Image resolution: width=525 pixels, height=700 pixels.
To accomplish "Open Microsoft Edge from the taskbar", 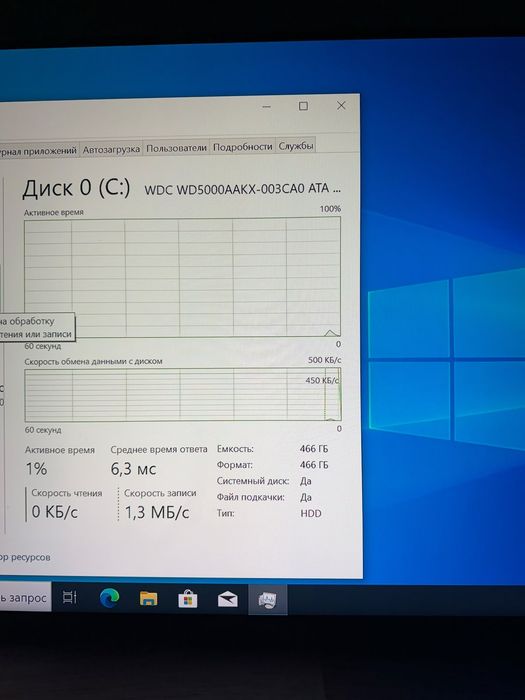I will tap(109, 598).
